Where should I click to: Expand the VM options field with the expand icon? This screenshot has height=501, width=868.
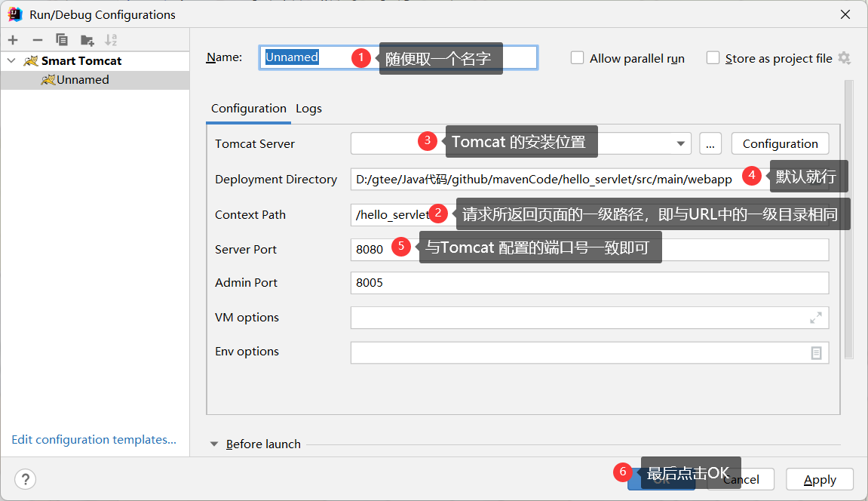(x=816, y=318)
